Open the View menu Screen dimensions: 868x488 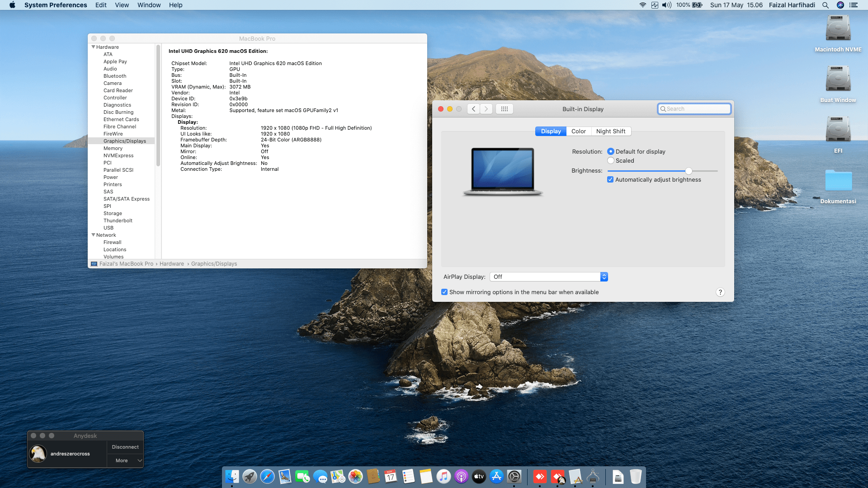coord(122,5)
